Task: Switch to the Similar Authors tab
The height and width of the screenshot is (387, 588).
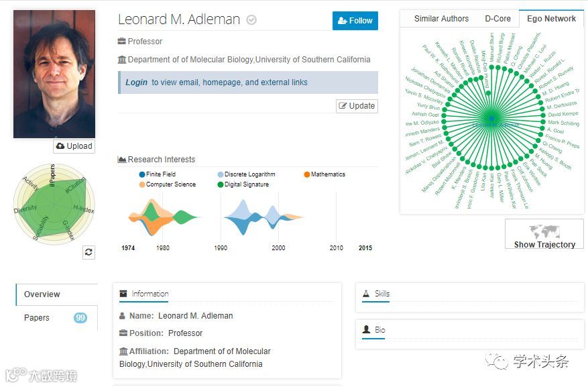Action: pyautogui.click(x=441, y=19)
